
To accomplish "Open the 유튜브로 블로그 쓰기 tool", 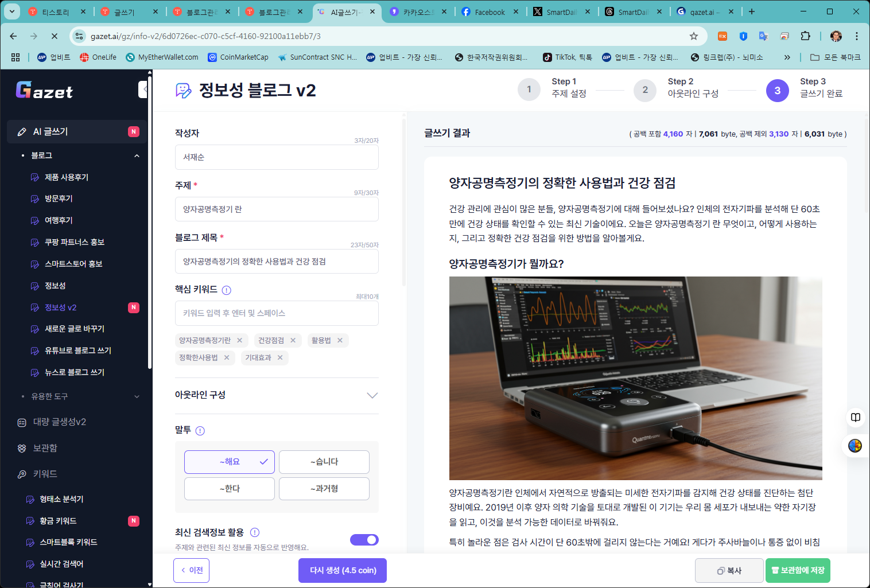I will pos(78,351).
